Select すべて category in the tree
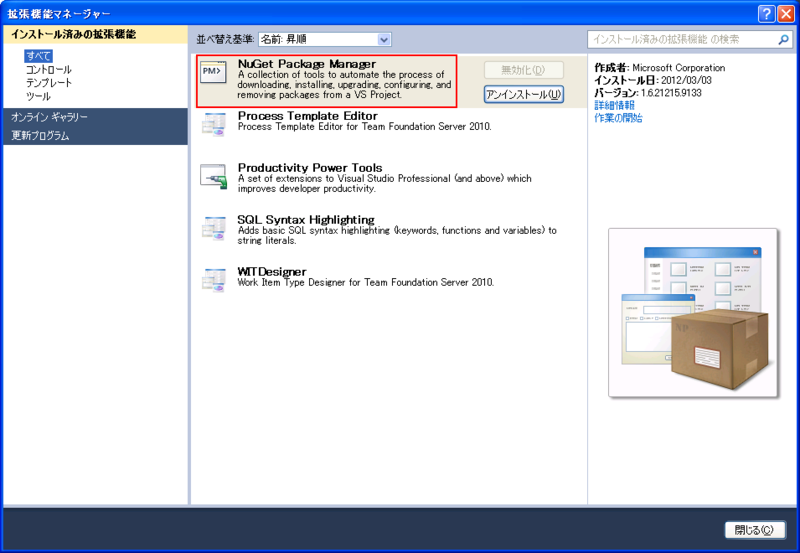This screenshot has width=800, height=553. pos(38,56)
